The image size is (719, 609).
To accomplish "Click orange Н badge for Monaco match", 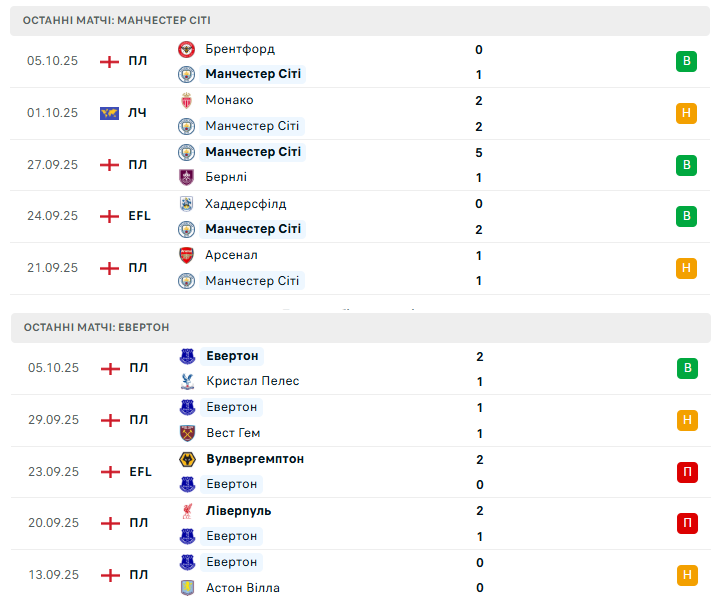I will (686, 113).
